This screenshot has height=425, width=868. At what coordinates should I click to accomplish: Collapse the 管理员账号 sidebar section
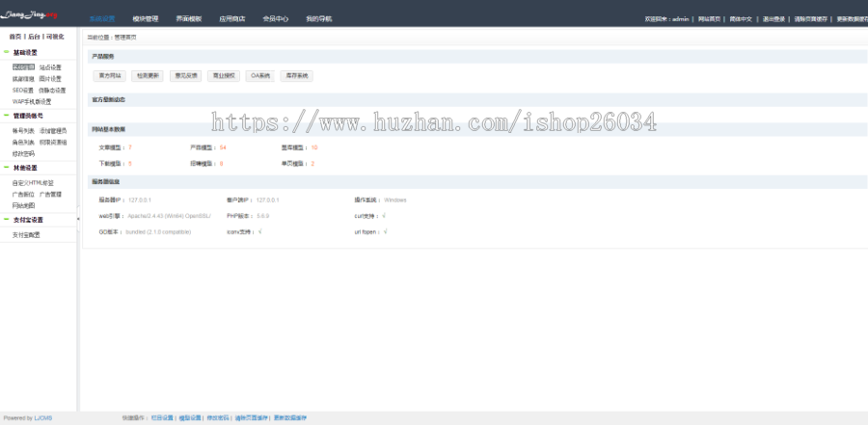[7, 115]
